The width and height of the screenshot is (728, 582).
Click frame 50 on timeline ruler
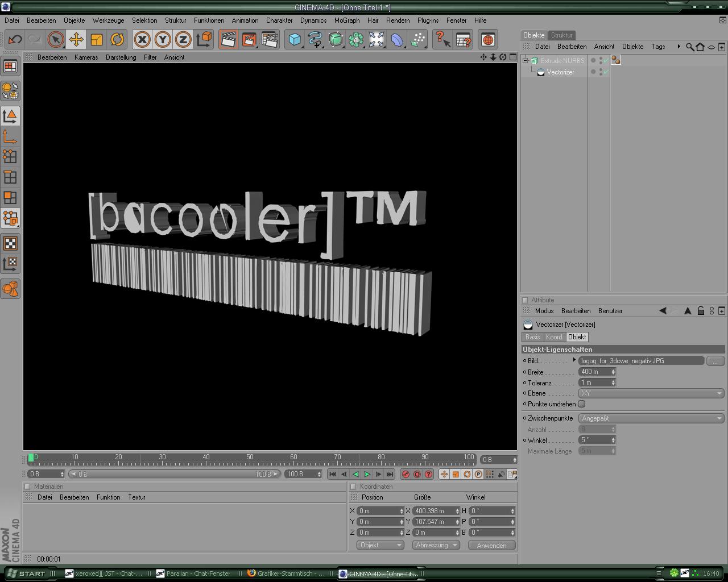click(x=250, y=458)
